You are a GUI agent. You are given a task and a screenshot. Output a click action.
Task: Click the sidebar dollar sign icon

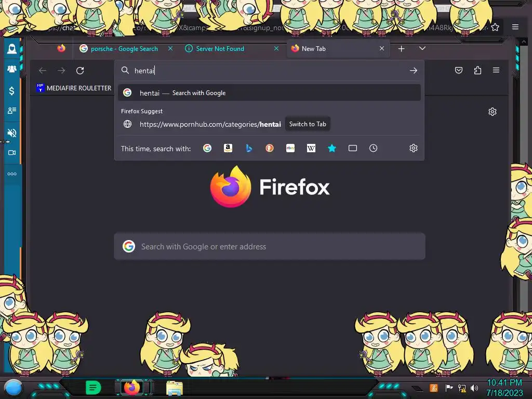tap(12, 90)
